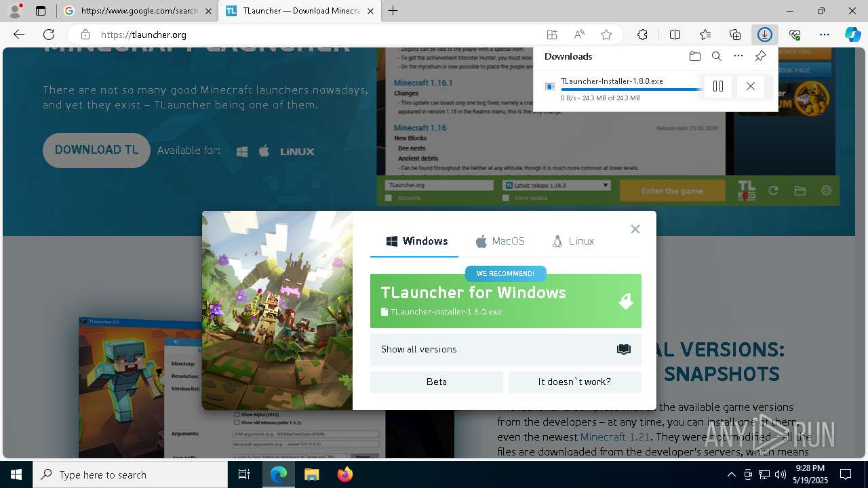Search downloads with magnifier icon
868x488 pixels.
[x=717, y=56]
